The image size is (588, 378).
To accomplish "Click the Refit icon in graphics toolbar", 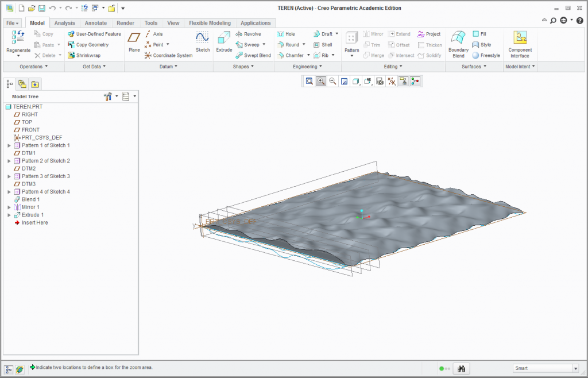I will (309, 82).
